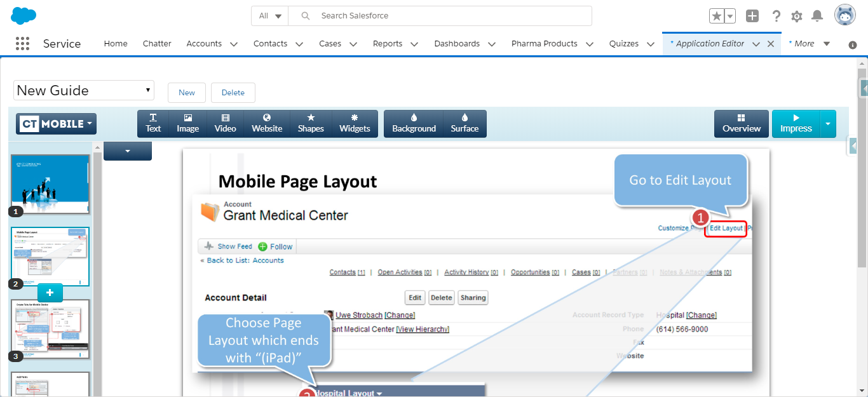This screenshot has height=397, width=868.
Task: Open the Overview slide grid
Action: (741, 123)
